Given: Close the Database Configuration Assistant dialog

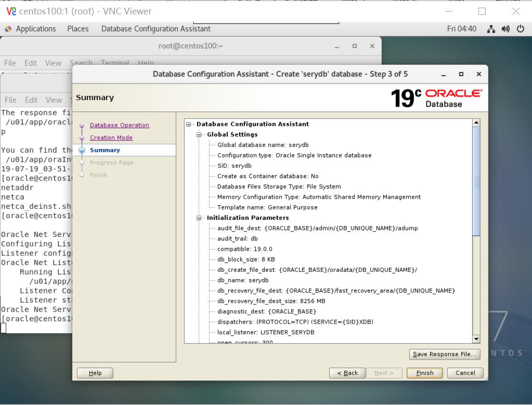Looking at the screenshot, I should (479, 74).
